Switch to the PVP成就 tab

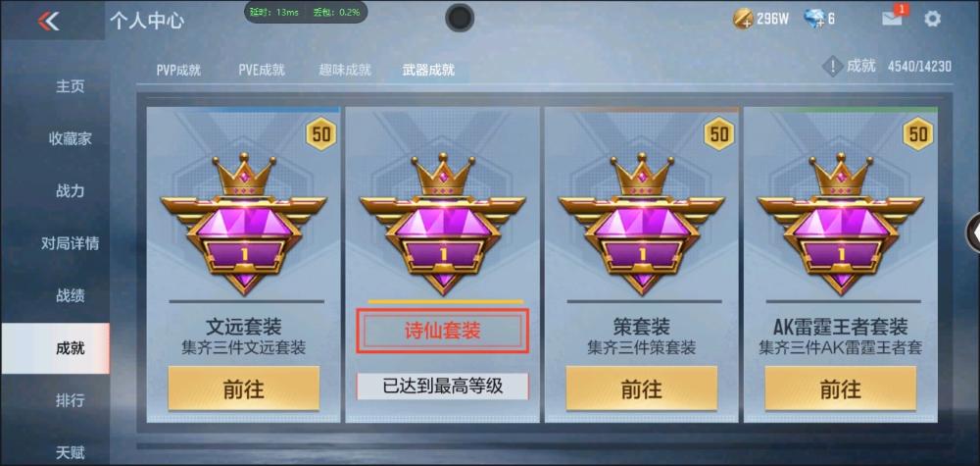(x=178, y=70)
